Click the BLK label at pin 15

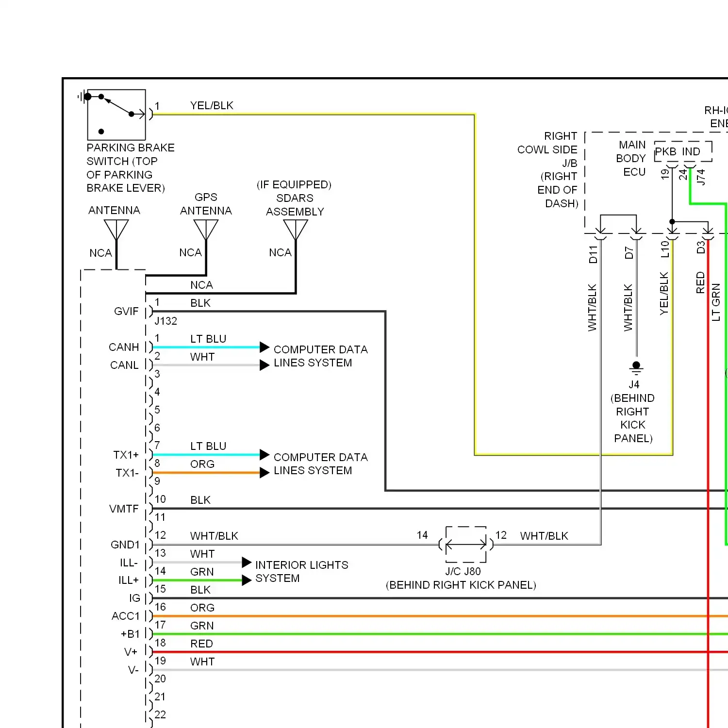[x=200, y=590]
